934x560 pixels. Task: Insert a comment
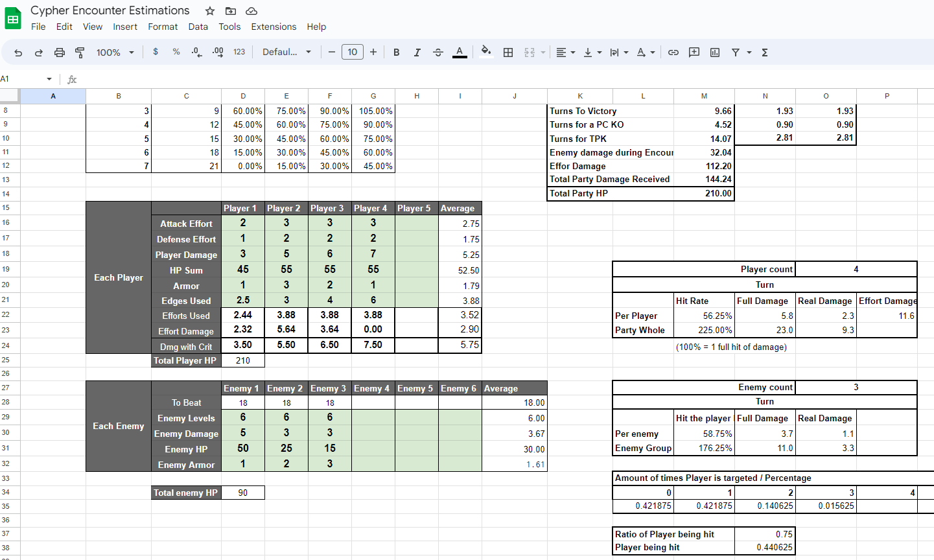694,52
